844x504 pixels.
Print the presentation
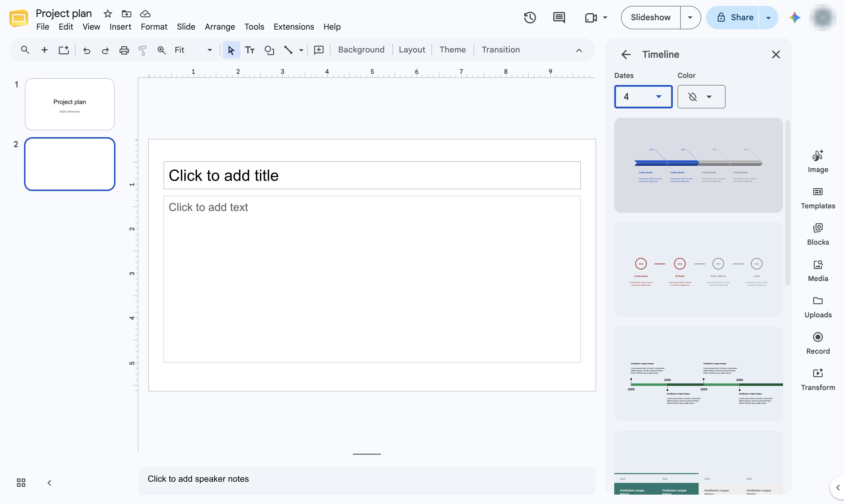[124, 50]
